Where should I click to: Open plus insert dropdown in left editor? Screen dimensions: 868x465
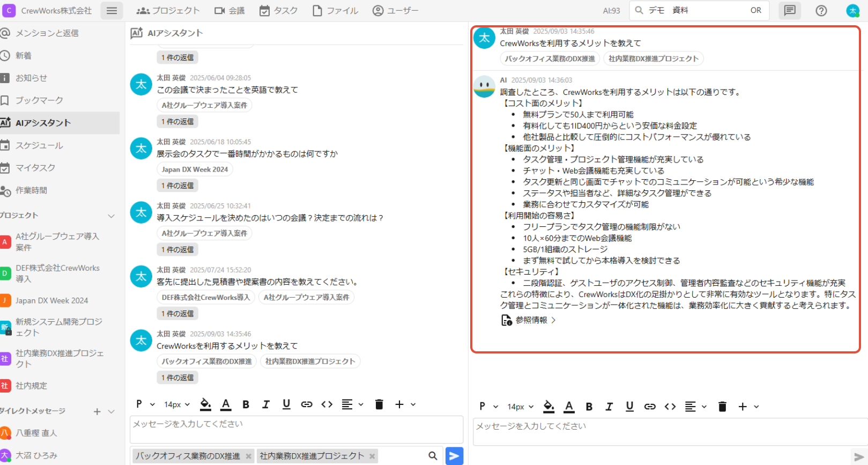coord(405,404)
